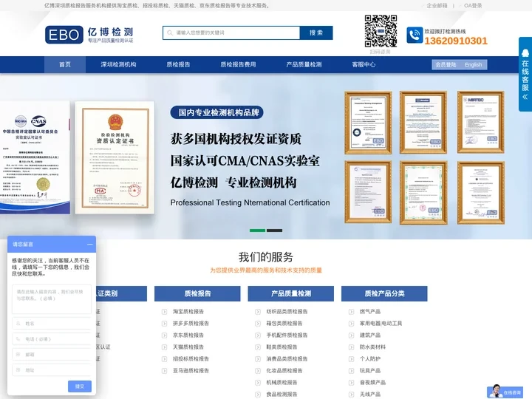Click the 会员登陆 link

click(446, 64)
